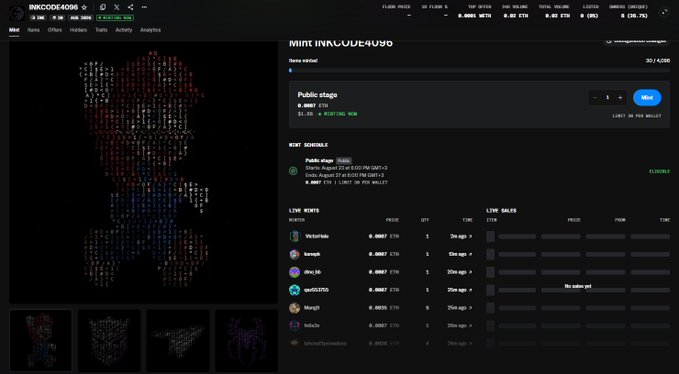Image resolution: width=679 pixels, height=374 pixels.
Task: Click the MINT SCHEDULE heading
Action: [308, 145]
